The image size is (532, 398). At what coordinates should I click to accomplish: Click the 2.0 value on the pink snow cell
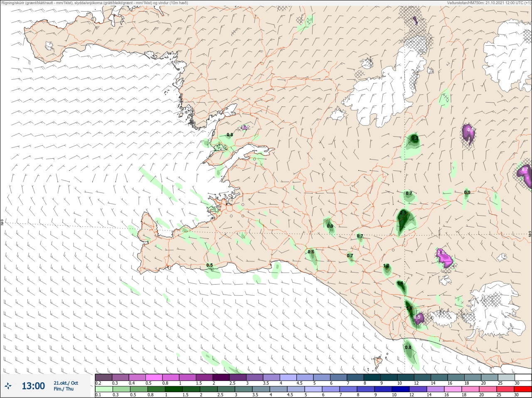[441, 253]
